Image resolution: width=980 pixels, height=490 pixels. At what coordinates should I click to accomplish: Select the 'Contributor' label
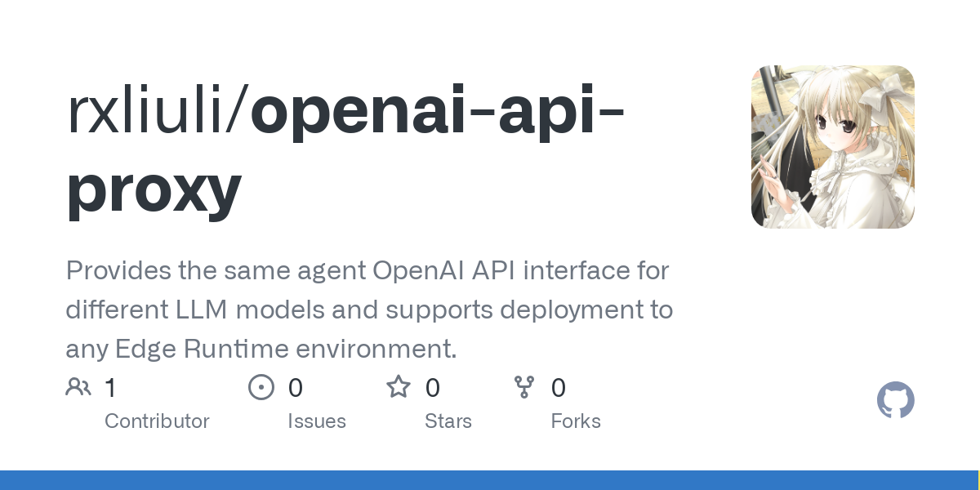point(157,421)
